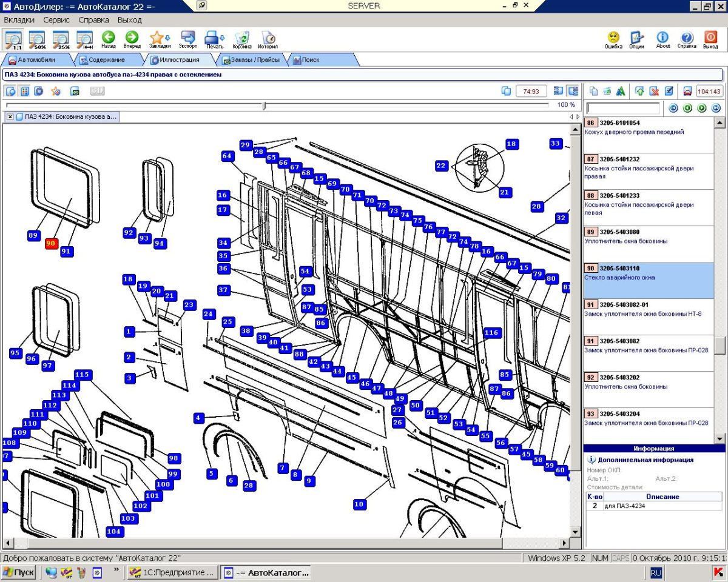The image size is (728, 582).
Task: Toggle right-side parts list layout button
Action: [x=573, y=91]
